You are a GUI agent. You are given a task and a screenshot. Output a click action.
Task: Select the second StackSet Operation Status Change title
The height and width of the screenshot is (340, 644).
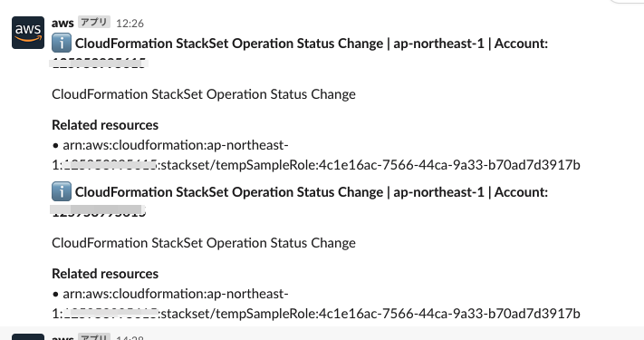(x=312, y=192)
